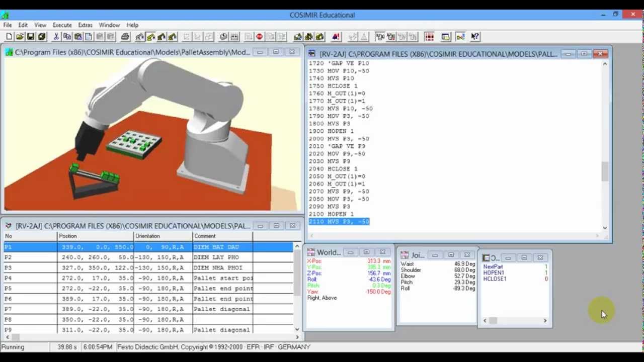
Task: Open the Execute menu
Action: click(62, 25)
